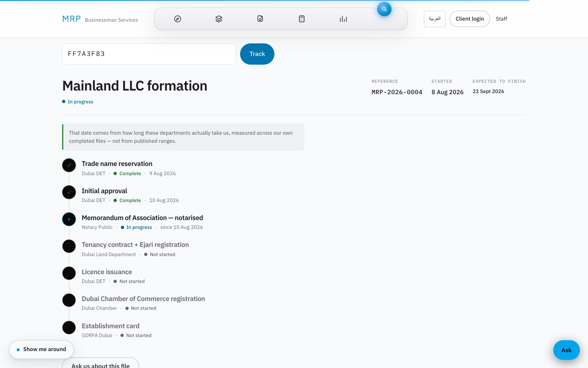
Task: Click Tenancy contract + Ejari registration title
Action: pyautogui.click(x=135, y=245)
